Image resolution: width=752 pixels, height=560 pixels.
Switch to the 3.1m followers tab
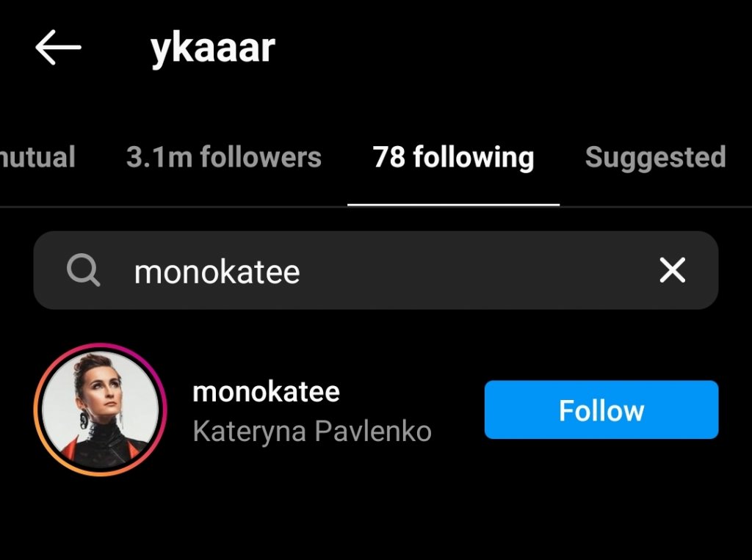click(223, 157)
